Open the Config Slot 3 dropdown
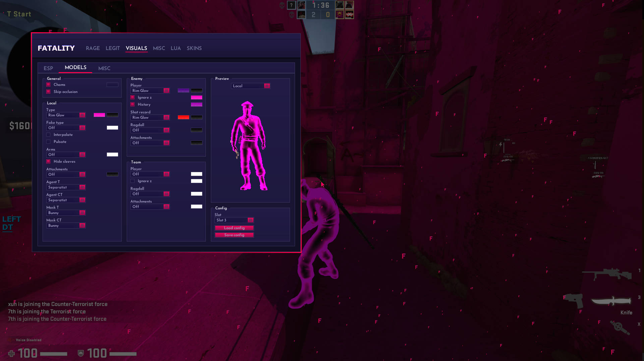This screenshot has width=644, height=361. click(x=234, y=220)
